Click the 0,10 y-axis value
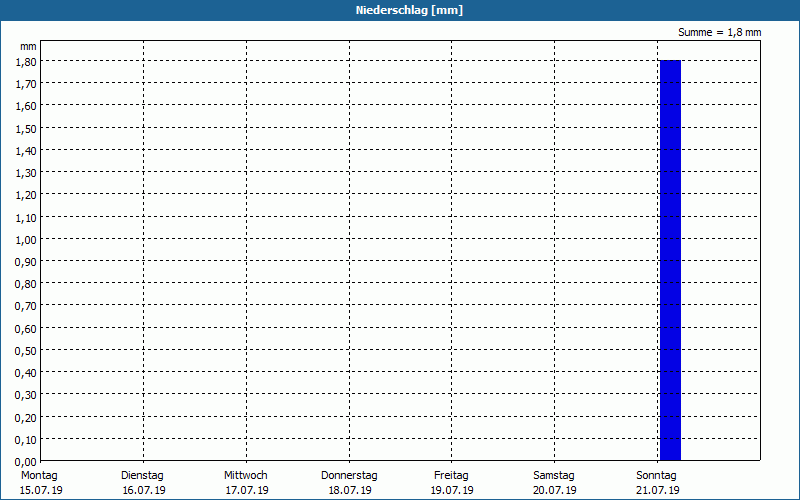Image resolution: width=800 pixels, height=500 pixels. pyautogui.click(x=26, y=439)
